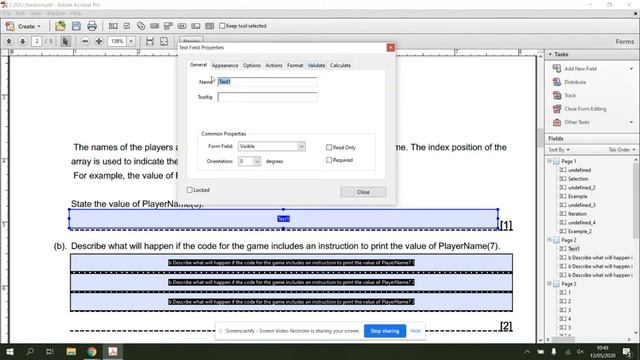Select the form tool icon before the OK Button tool
Screen dimensions: 640x360
coord(168,26)
